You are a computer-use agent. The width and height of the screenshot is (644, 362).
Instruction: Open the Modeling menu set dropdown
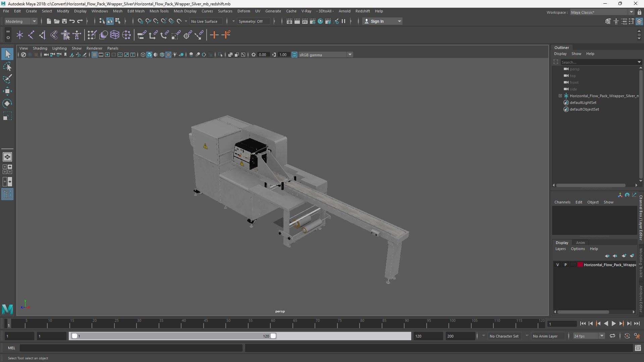pos(21,21)
